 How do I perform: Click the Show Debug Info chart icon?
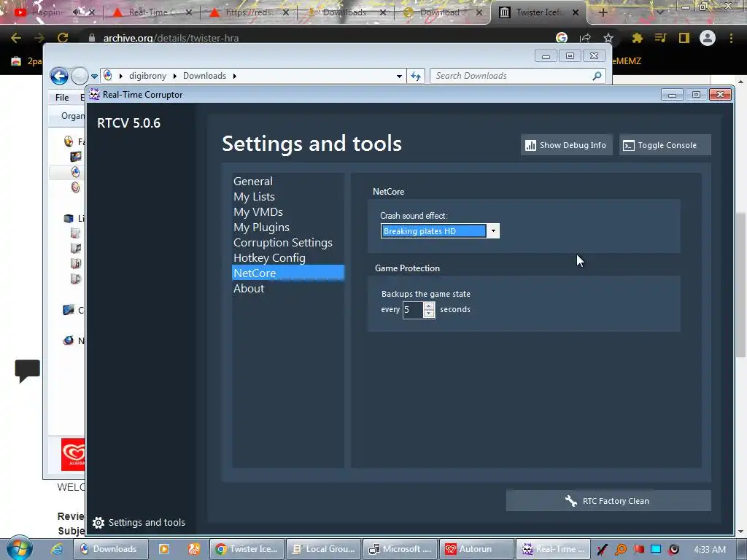pyautogui.click(x=530, y=145)
